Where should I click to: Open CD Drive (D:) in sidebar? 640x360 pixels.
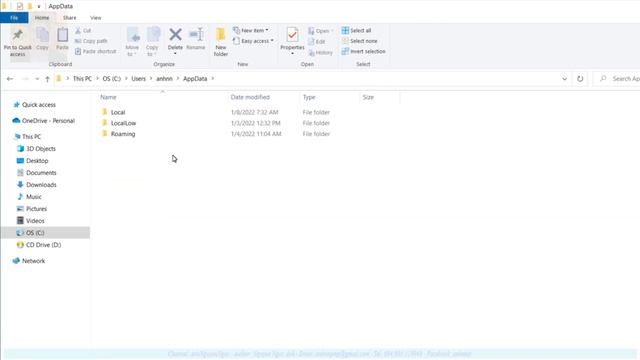pos(43,245)
